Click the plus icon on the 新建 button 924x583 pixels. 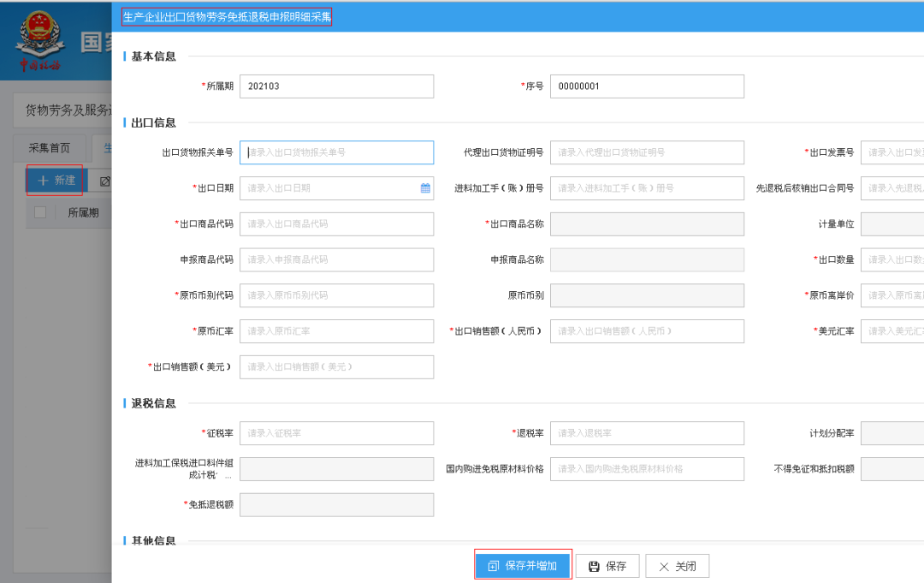tap(42, 181)
